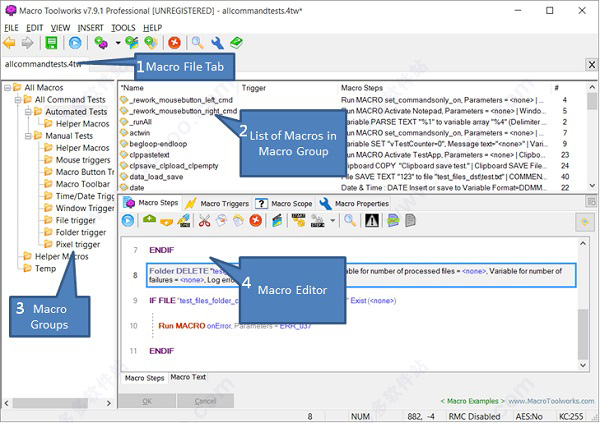Delete step with red X in editor toolbar

[256, 221]
